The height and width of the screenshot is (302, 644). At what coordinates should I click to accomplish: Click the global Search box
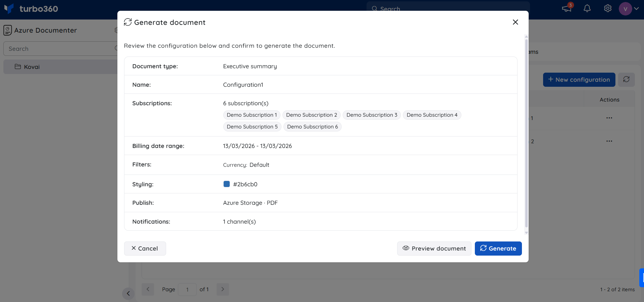(x=448, y=8)
